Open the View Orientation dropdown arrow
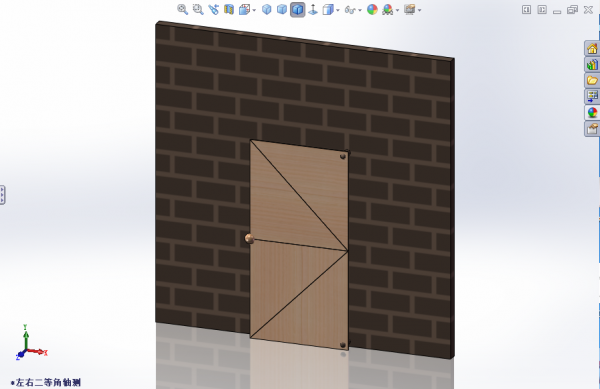 pyautogui.click(x=254, y=10)
